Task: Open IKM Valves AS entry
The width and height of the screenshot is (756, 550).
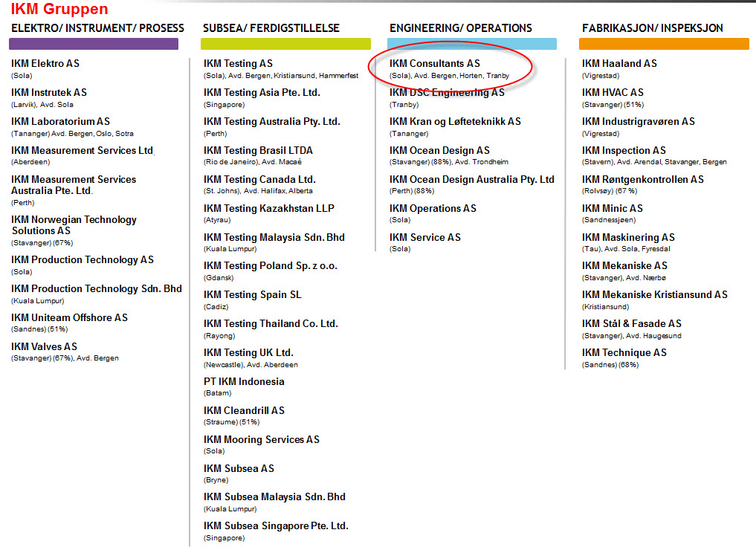Action: (x=44, y=347)
